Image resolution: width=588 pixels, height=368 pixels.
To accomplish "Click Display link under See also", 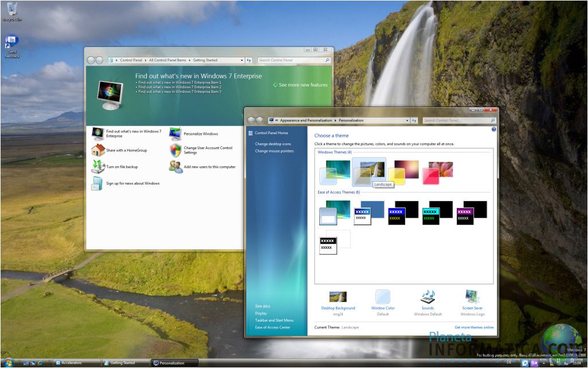I will click(x=261, y=313).
